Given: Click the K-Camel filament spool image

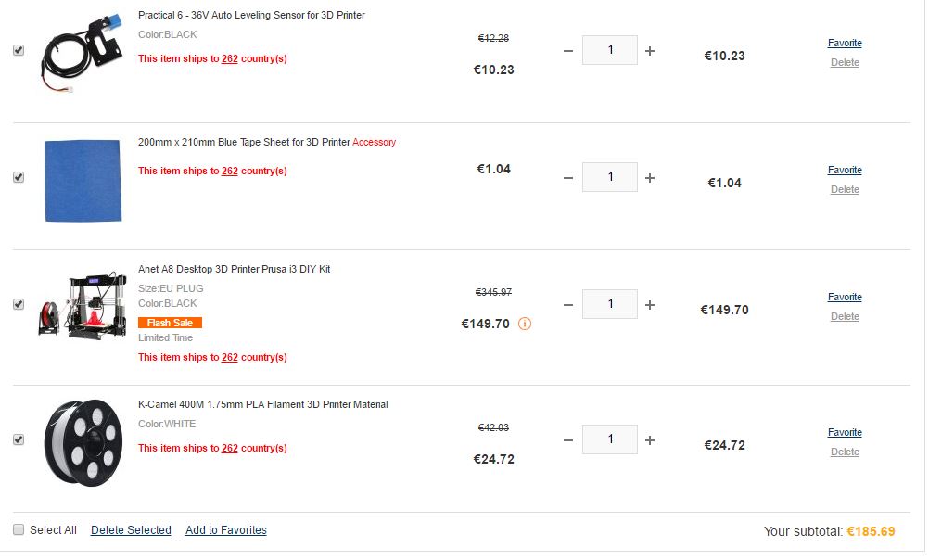Looking at the screenshot, I should click(x=83, y=442).
